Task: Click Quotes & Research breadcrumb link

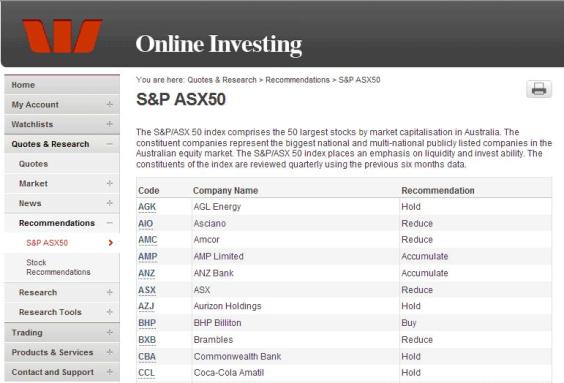Action: pyautogui.click(x=222, y=80)
